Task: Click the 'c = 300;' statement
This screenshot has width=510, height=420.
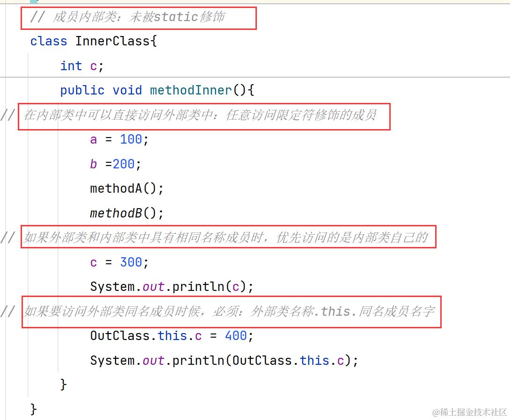Action: coord(119,262)
